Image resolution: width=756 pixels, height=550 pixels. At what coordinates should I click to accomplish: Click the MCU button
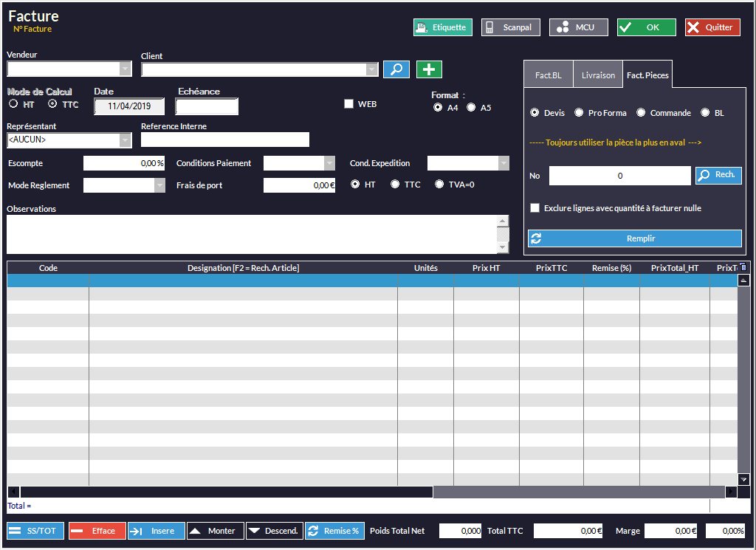click(578, 27)
